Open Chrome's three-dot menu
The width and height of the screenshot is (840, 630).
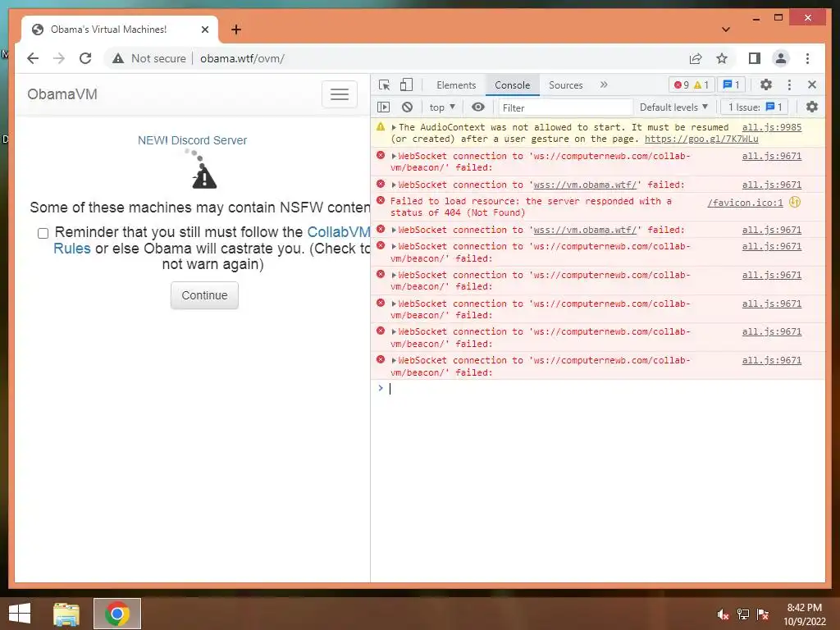tap(807, 58)
